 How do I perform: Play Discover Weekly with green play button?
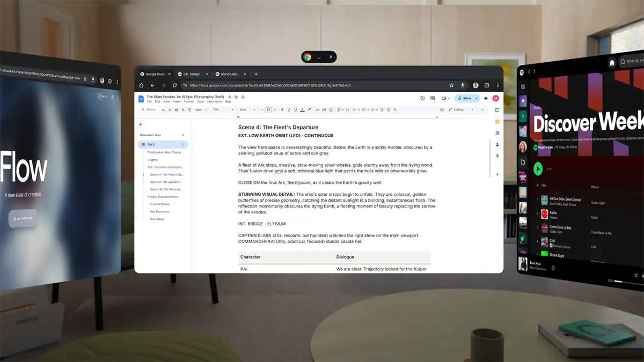(538, 169)
